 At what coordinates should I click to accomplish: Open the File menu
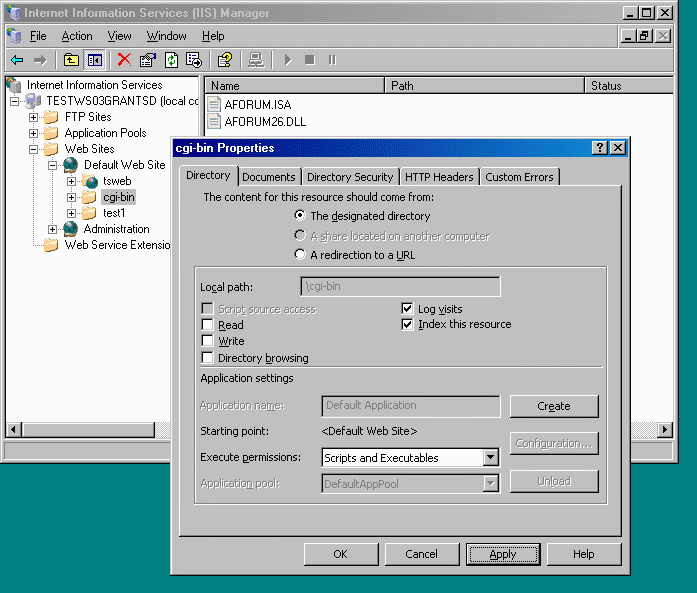pyautogui.click(x=38, y=36)
